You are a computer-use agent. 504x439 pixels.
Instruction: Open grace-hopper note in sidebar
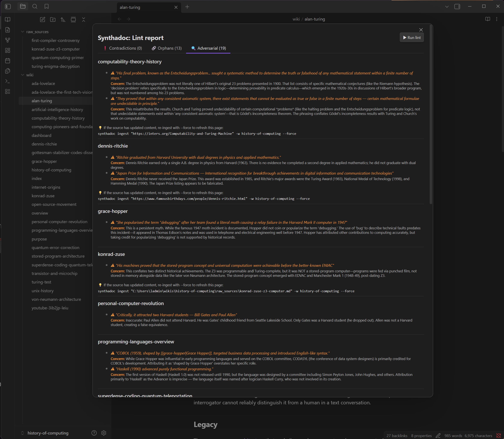pyautogui.click(x=44, y=162)
